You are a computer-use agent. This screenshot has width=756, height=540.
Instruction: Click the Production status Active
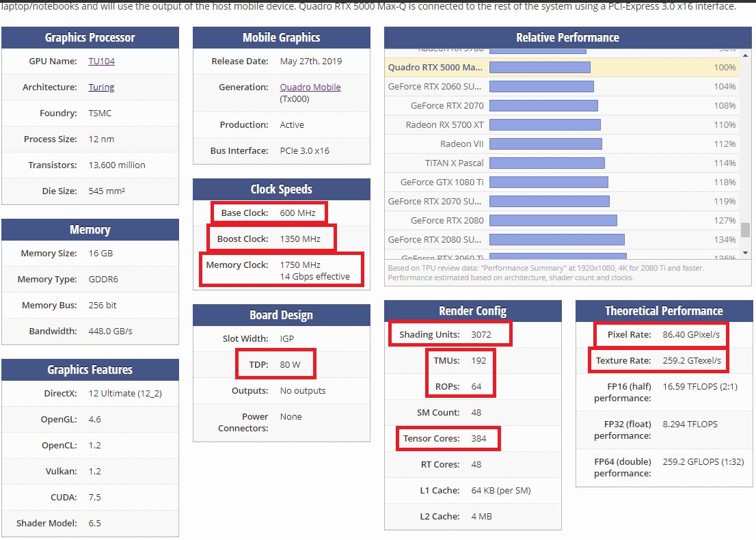tap(292, 125)
